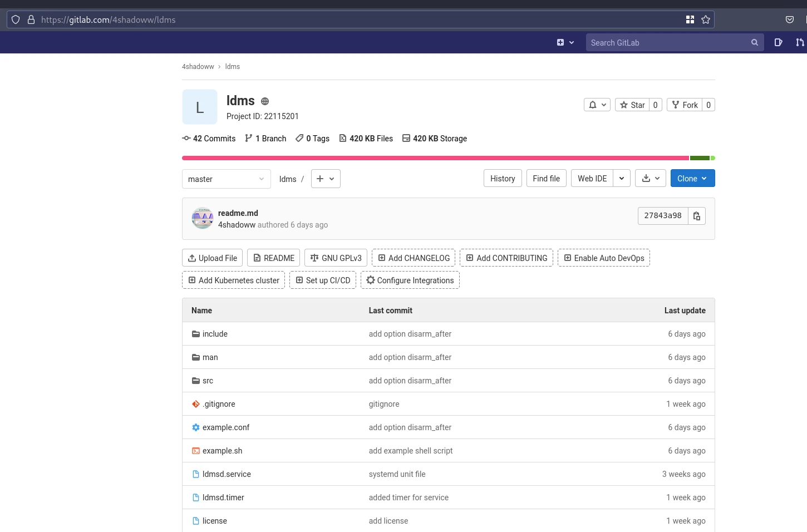
Task: Open the README button
Action: click(x=274, y=258)
